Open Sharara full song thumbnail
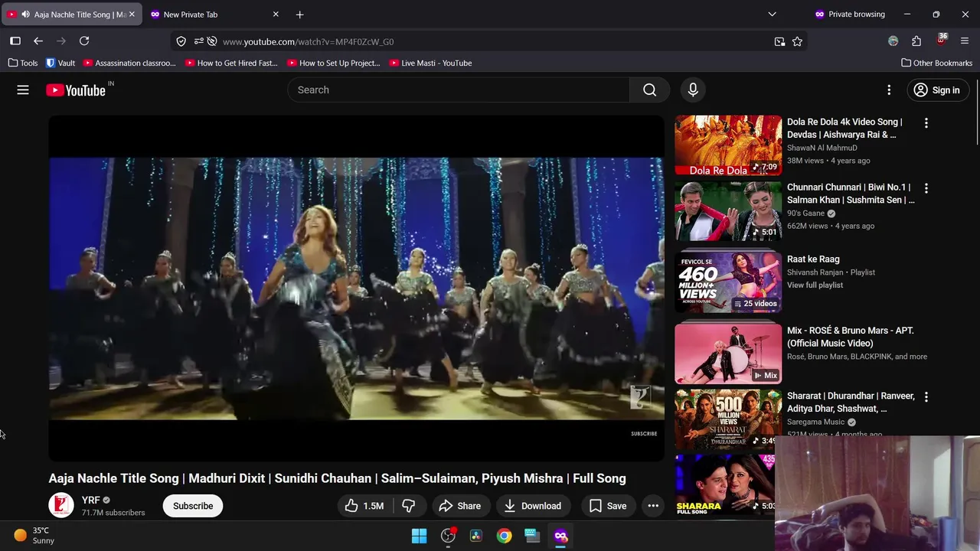 pos(725,485)
